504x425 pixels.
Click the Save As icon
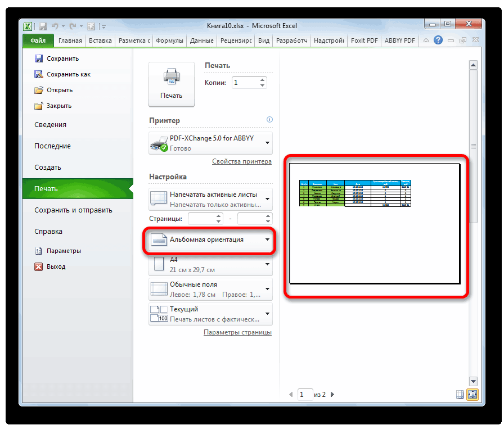point(39,74)
